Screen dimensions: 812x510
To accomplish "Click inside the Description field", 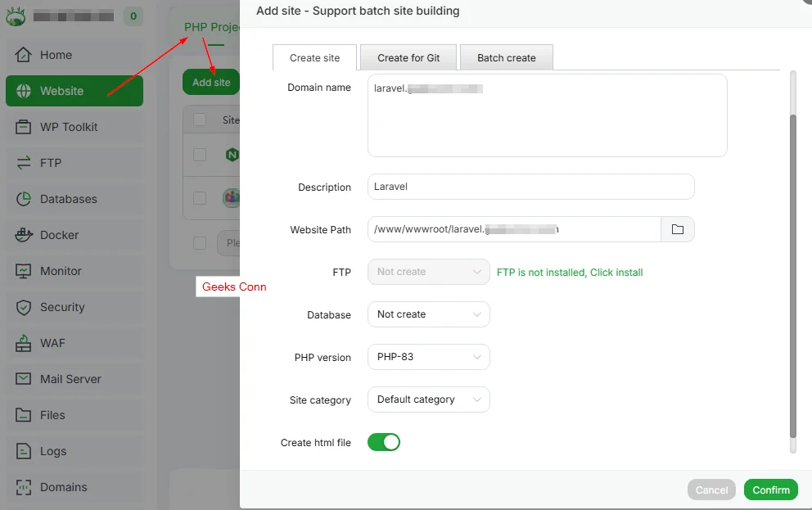I will [x=530, y=187].
